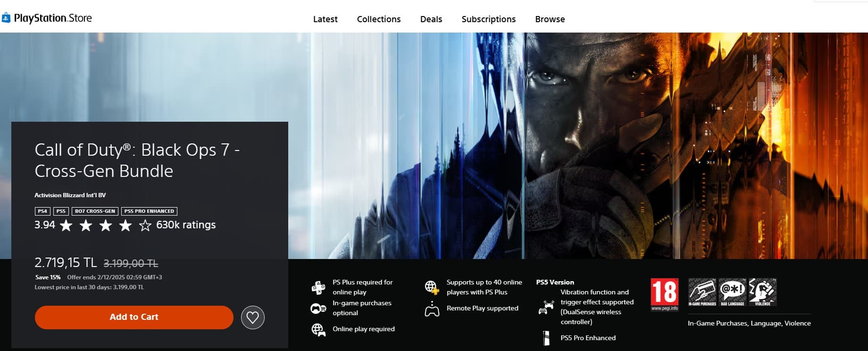Click the PS Plus required for online play text
This screenshot has height=351, width=868.
pos(363,287)
